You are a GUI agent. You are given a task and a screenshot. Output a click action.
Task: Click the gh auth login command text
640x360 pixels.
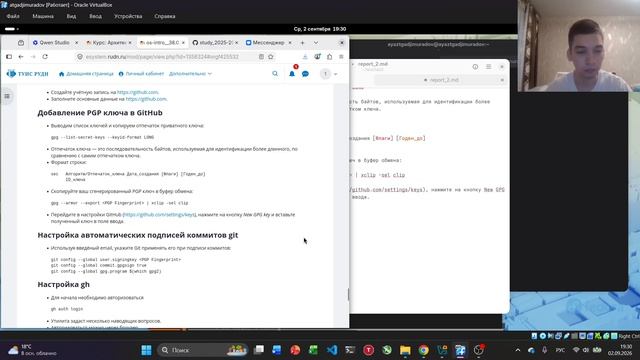67,309
